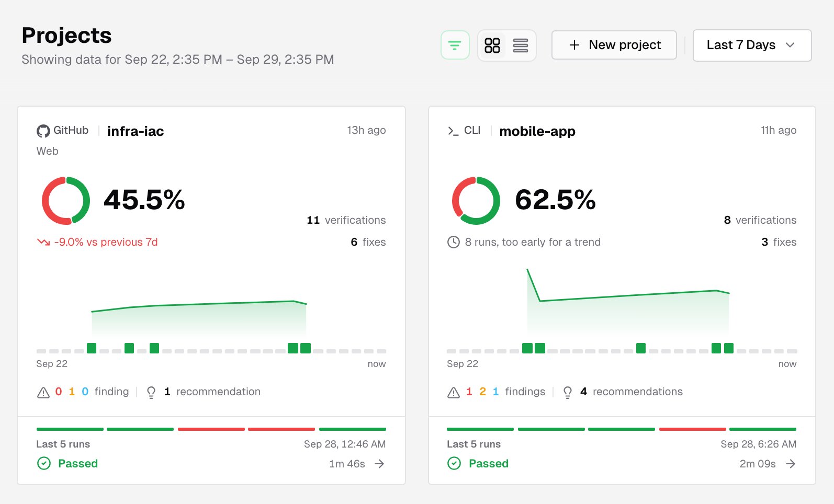Click '3 fixes' on mobile-app
Image resolution: width=834 pixels, height=504 pixels.
pyautogui.click(x=779, y=242)
